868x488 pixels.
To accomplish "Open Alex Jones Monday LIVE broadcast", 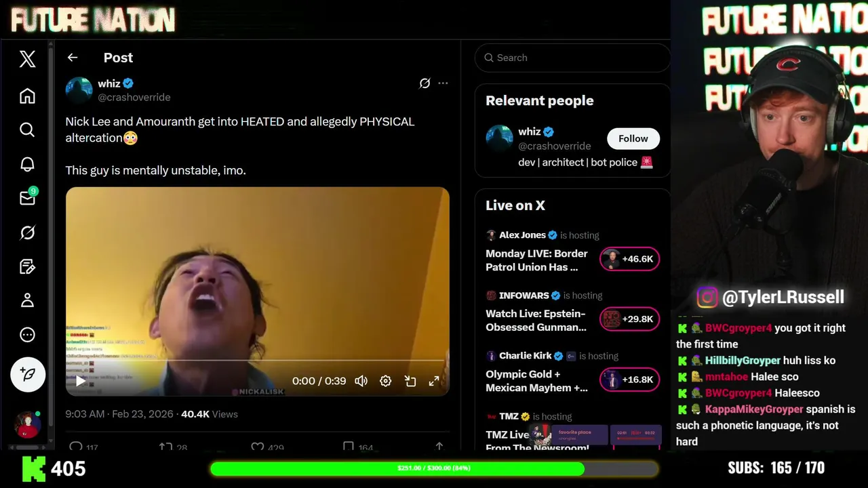I will pyautogui.click(x=537, y=260).
